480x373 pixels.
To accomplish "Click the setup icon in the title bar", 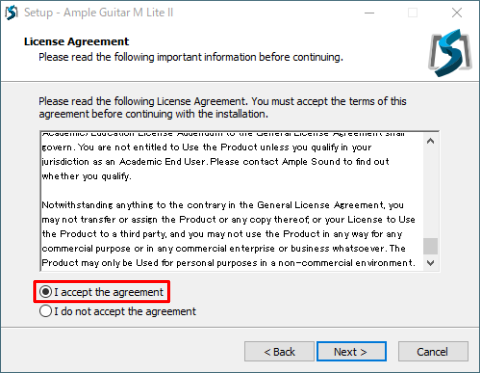I will coord(11,13).
